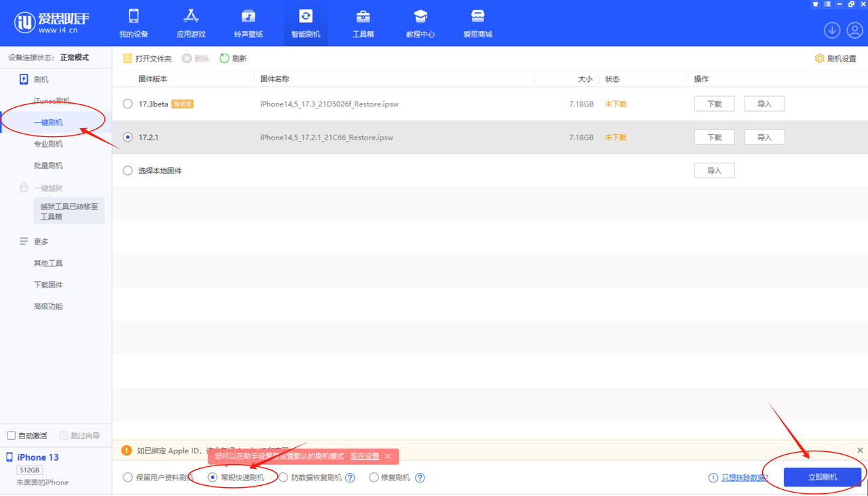Click the 立即刷机 flash button

(x=823, y=477)
